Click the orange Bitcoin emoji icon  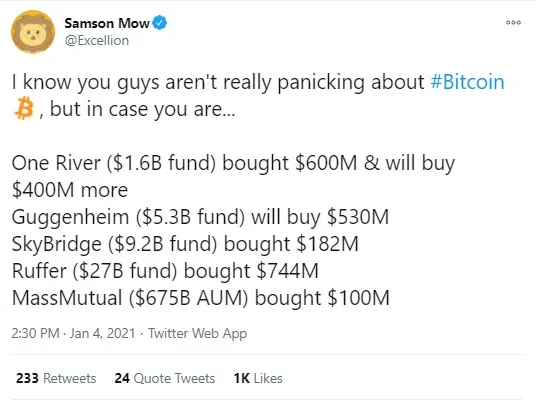click(24, 108)
